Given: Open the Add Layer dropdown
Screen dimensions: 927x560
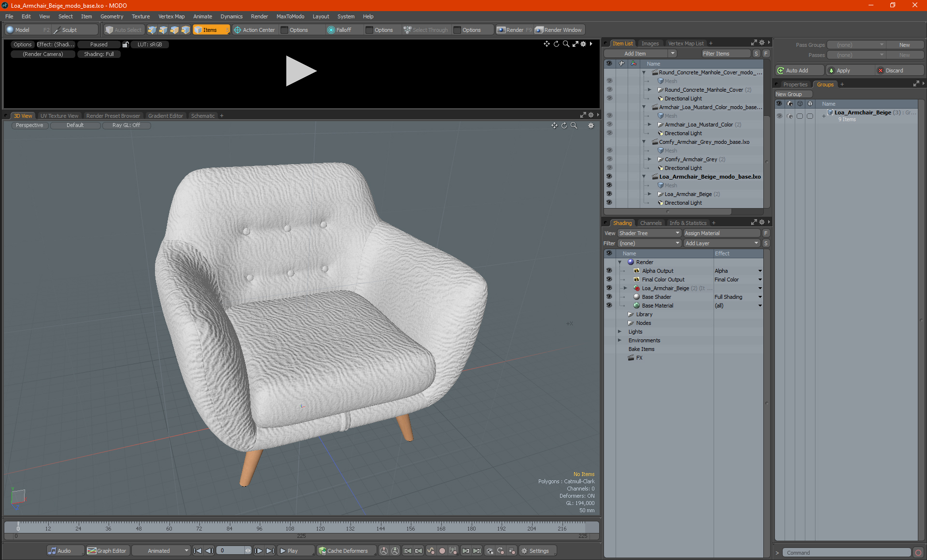Looking at the screenshot, I should point(721,243).
